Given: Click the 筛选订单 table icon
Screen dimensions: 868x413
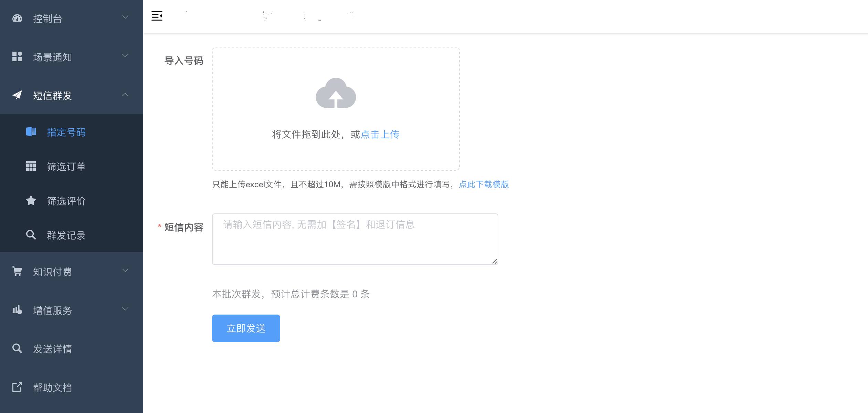Looking at the screenshot, I should coord(31,166).
